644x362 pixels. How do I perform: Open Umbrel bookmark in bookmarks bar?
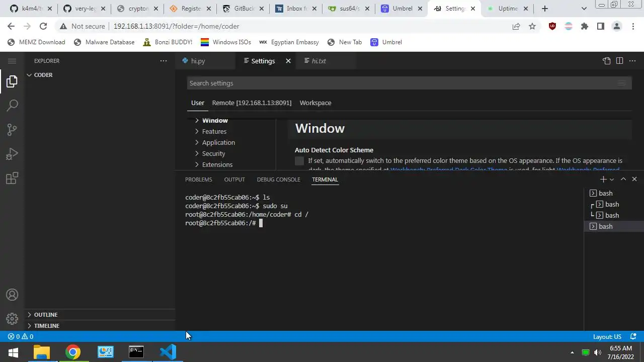coord(386,42)
